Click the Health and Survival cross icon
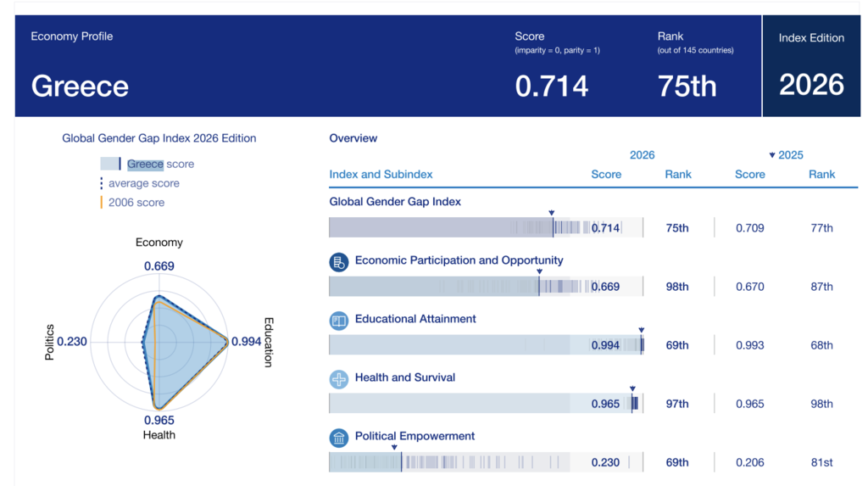Screen dimensions: 868x486 pos(339,380)
